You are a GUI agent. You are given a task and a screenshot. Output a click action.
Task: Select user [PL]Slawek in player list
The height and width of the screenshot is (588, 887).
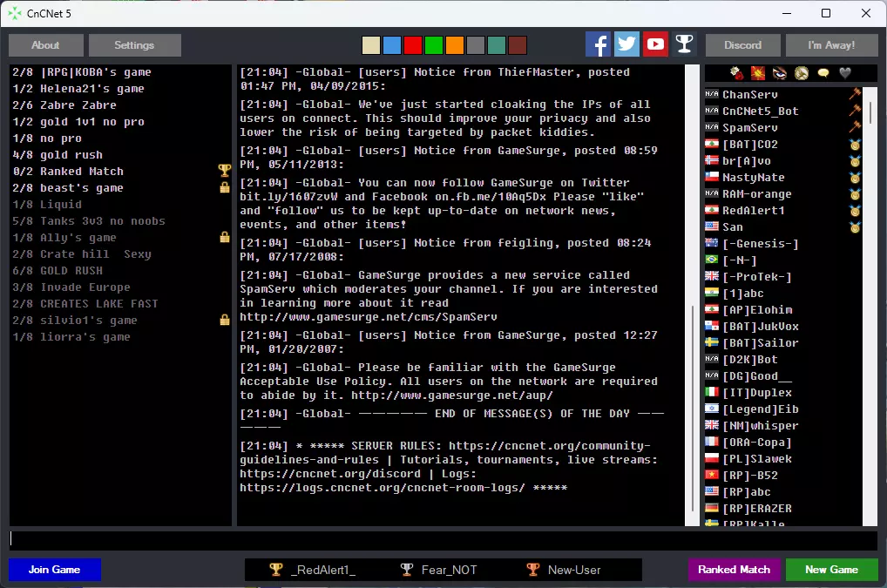pyautogui.click(x=783, y=458)
